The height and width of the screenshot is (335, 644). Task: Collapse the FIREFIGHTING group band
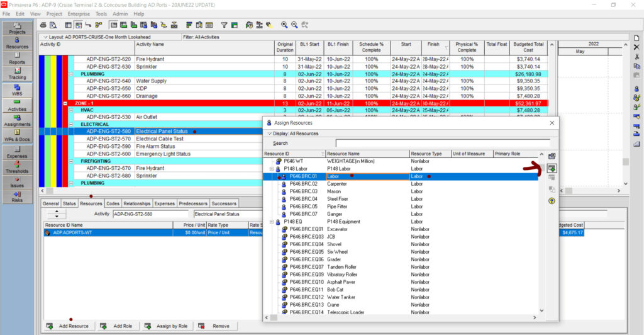[71, 161]
